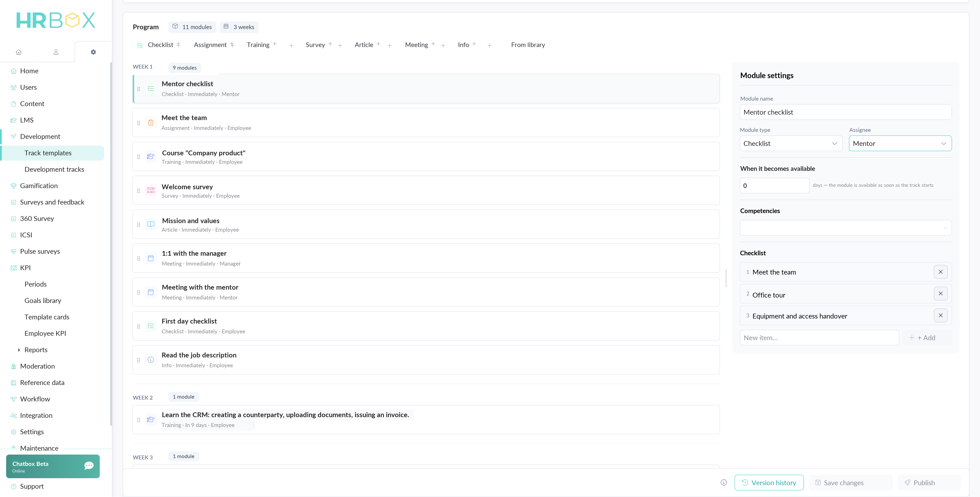This screenshot has height=497, width=980.
Task: Add a Survey module
Action: point(319,45)
